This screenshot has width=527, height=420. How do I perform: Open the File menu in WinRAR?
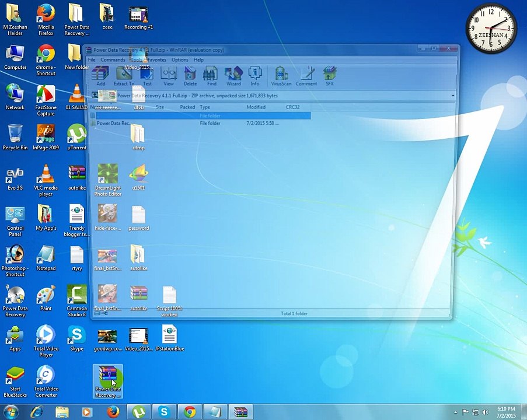[x=92, y=60]
